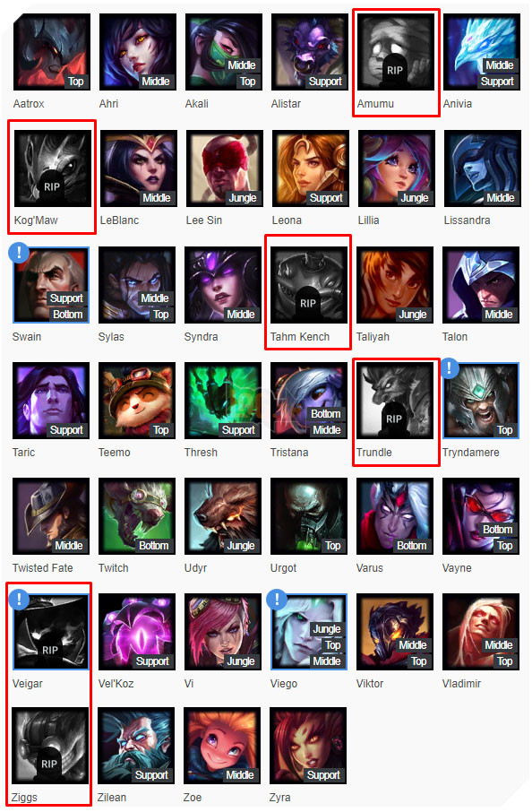Click the Amumu RIP portrait
Viewport: 532px width, 812px height.
(396, 52)
